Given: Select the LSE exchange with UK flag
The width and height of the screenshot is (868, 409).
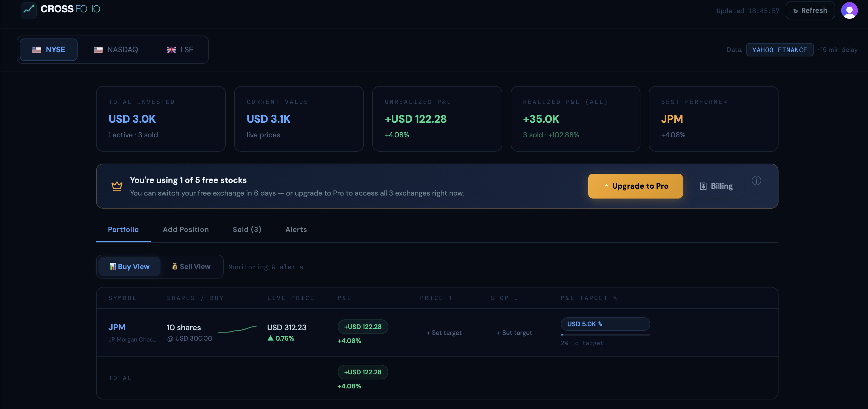Looking at the screenshot, I should pyautogui.click(x=180, y=50).
